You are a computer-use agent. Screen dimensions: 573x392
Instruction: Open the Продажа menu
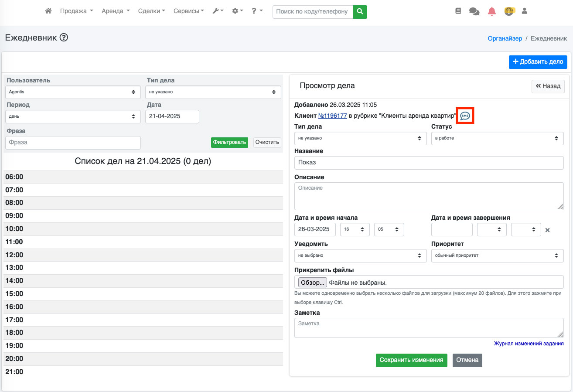(x=76, y=11)
